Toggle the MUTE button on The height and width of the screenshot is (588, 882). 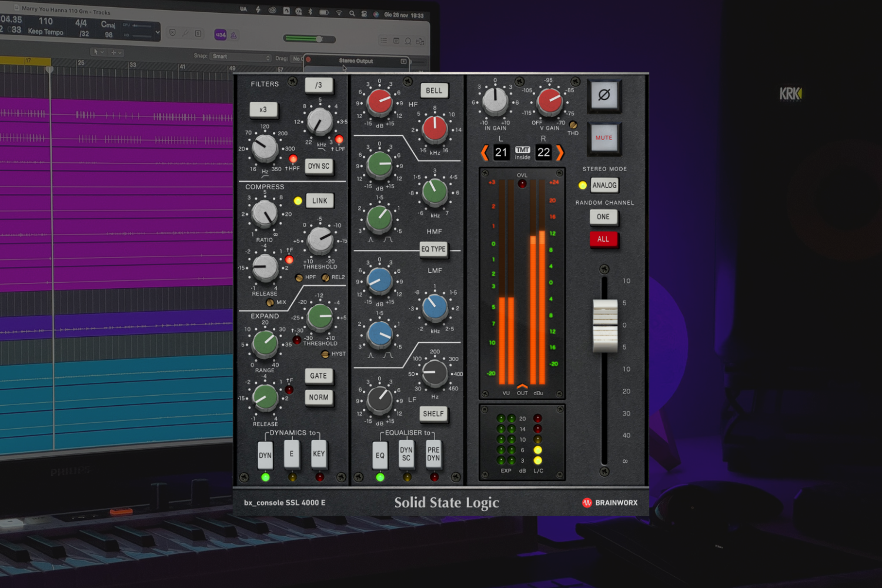coord(604,136)
